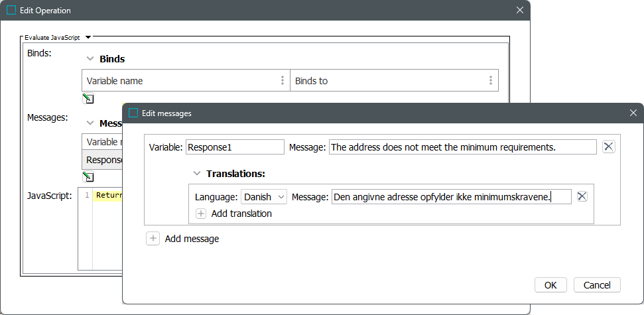644x315 pixels.
Task: Click the plus icon for Add translation
Action: 201,214
